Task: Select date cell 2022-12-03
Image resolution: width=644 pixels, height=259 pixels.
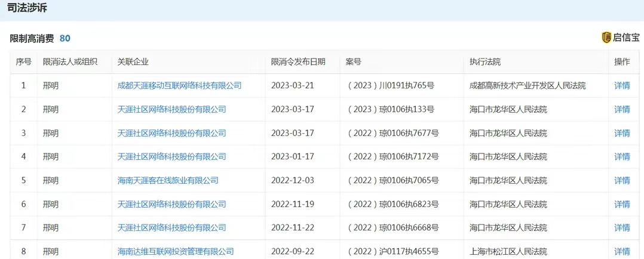Action: (292, 181)
